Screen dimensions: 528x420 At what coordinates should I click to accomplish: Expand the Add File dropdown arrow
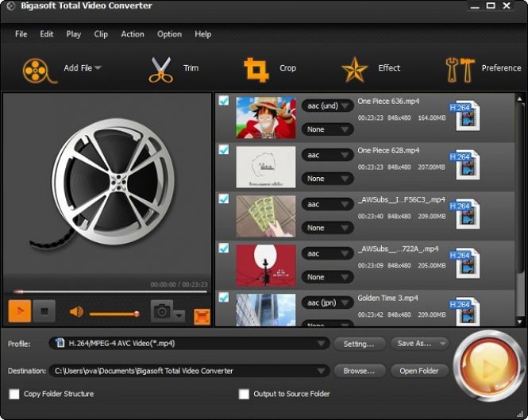pyautogui.click(x=98, y=67)
